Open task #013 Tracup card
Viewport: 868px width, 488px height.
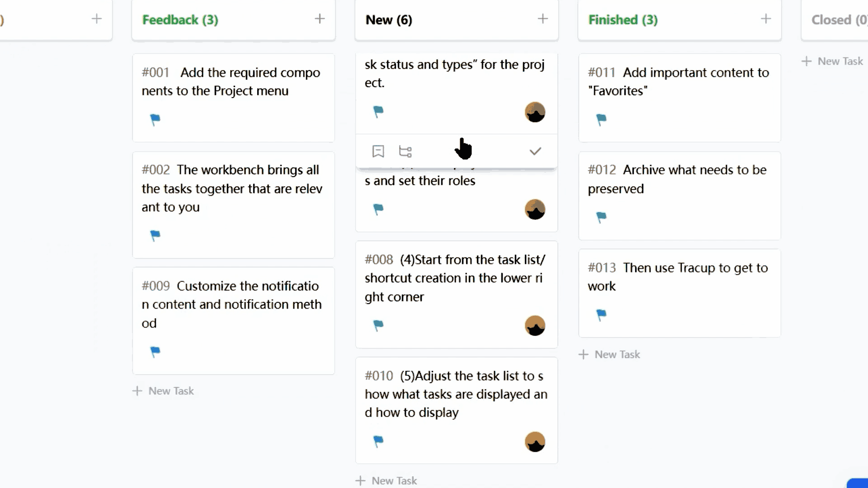(678, 277)
